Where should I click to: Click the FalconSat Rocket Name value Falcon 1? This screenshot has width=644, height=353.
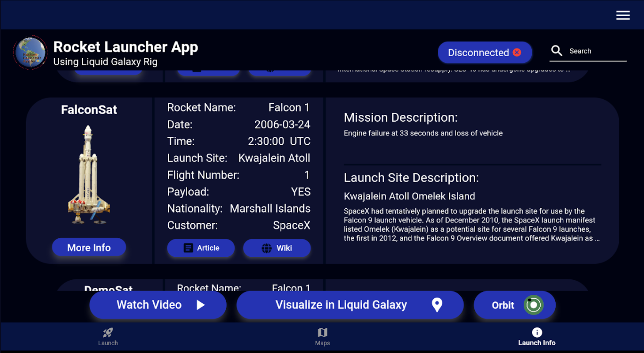pyautogui.click(x=289, y=108)
